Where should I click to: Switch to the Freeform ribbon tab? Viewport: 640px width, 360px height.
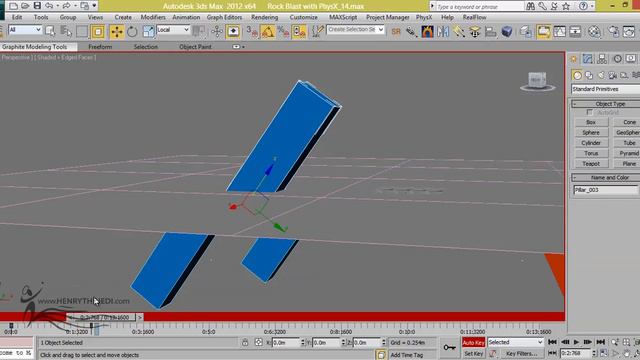click(x=100, y=47)
